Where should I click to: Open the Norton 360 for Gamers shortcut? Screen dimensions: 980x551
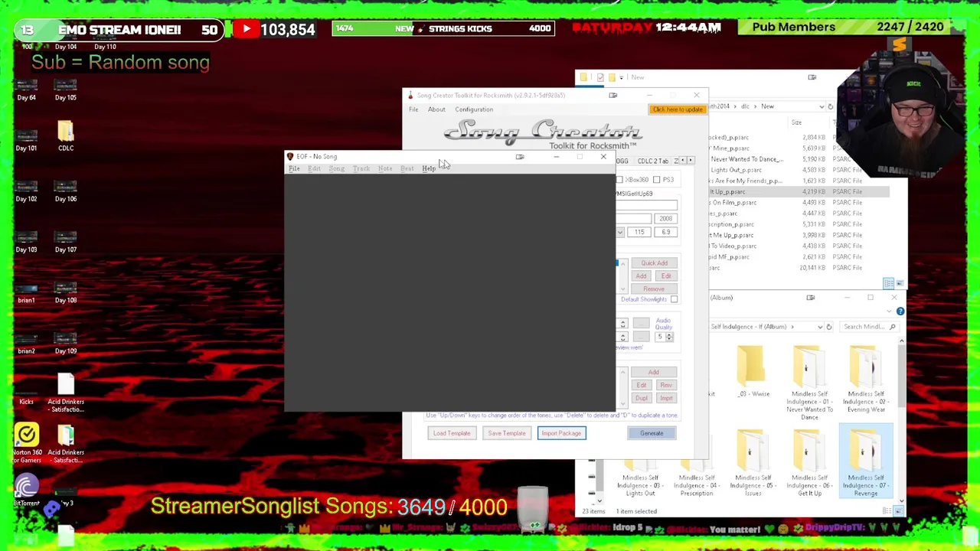(26, 442)
